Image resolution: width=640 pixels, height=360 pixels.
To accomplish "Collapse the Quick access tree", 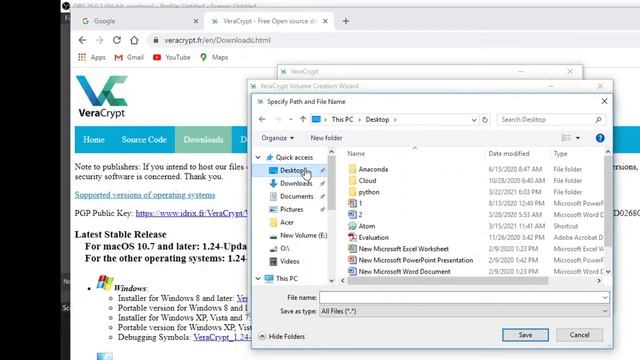I will pyautogui.click(x=258, y=157).
